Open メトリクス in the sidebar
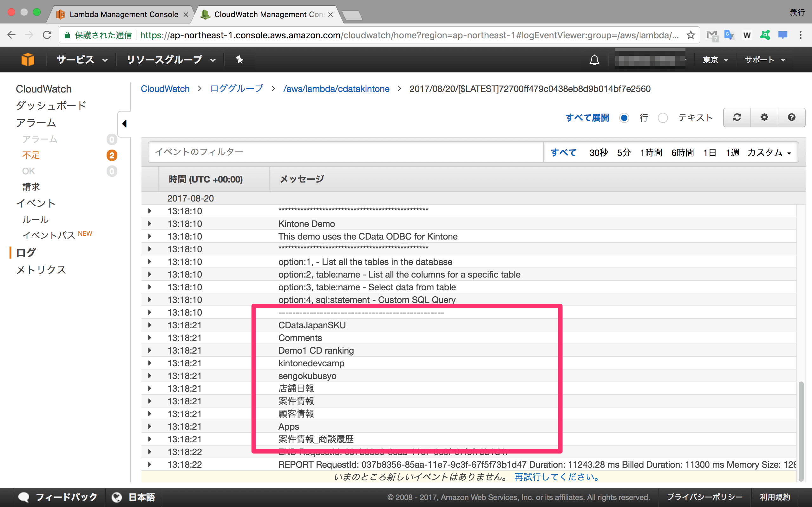Screen dimensions: 812x507 point(41,270)
